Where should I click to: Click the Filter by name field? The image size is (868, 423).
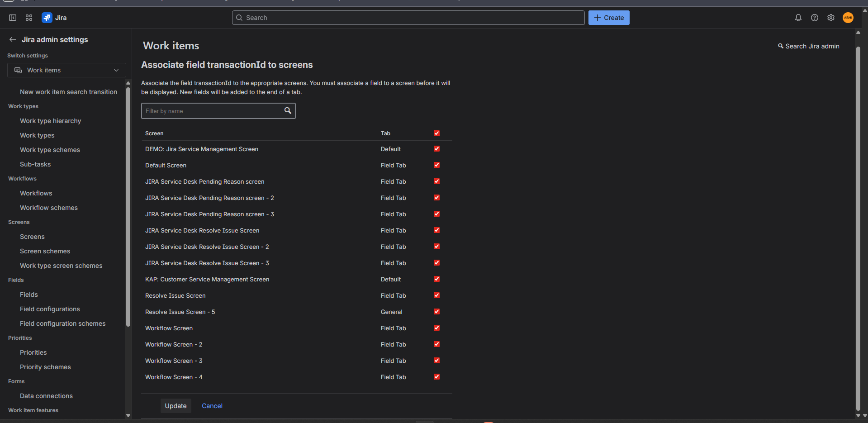[x=218, y=111]
